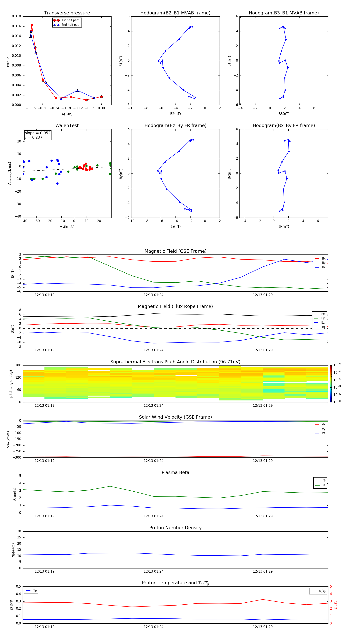Click the 'Hodogram(Bz_By FR frame)' title

(x=175, y=125)
